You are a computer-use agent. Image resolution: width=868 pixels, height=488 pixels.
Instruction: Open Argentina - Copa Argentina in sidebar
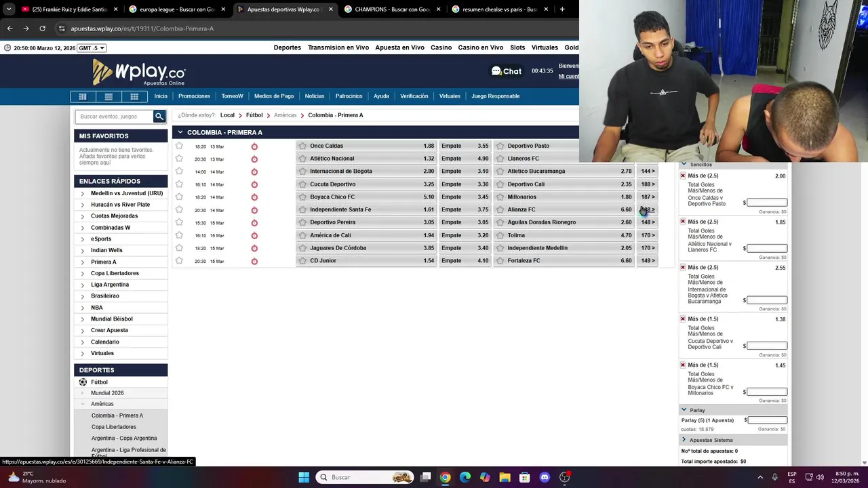[124, 439]
